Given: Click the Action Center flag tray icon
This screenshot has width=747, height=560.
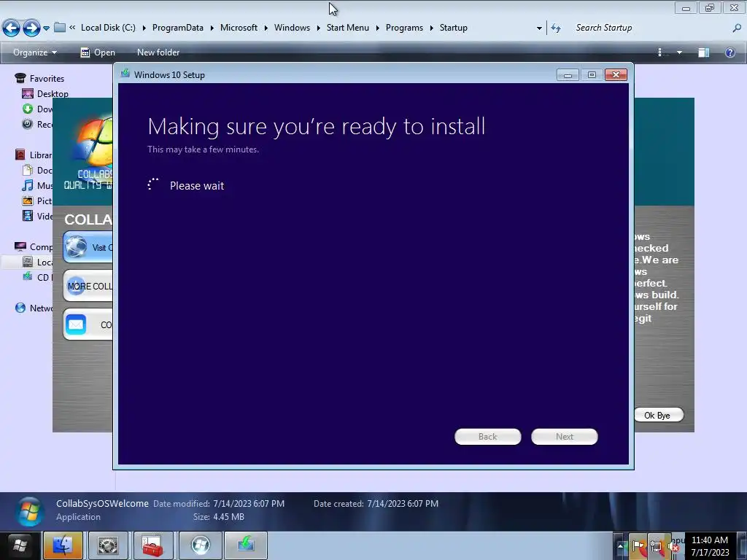Looking at the screenshot, I should pos(638,545).
